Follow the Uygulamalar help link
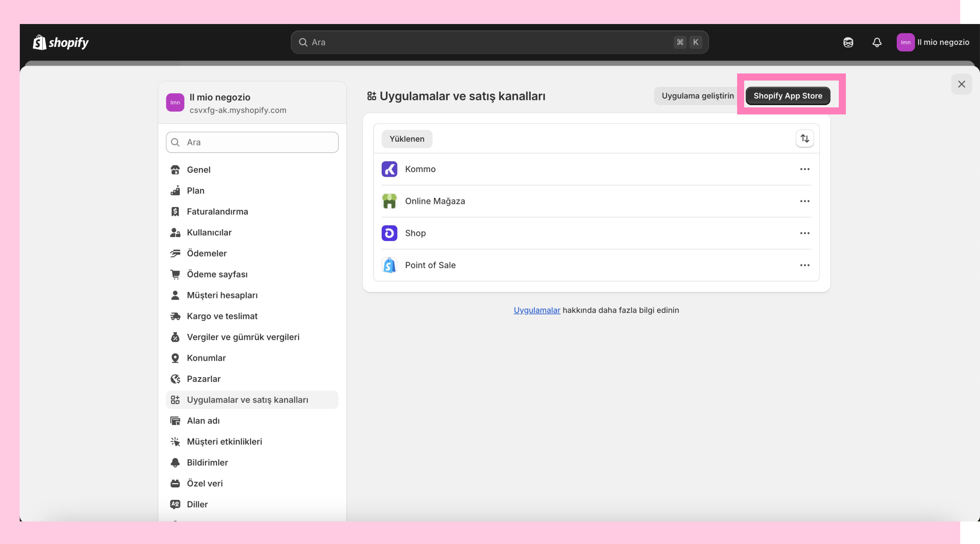 [x=537, y=310]
